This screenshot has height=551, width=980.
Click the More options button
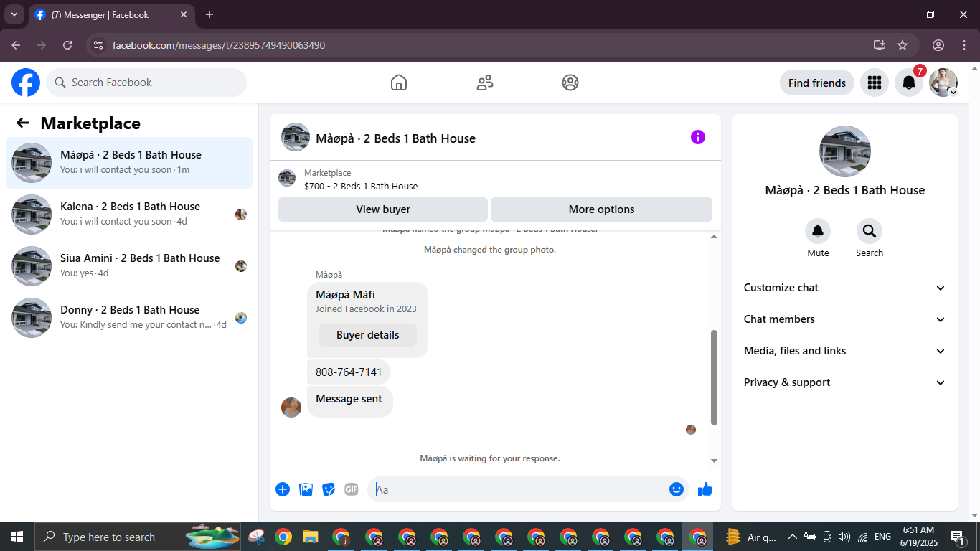click(x=601, y=209)
